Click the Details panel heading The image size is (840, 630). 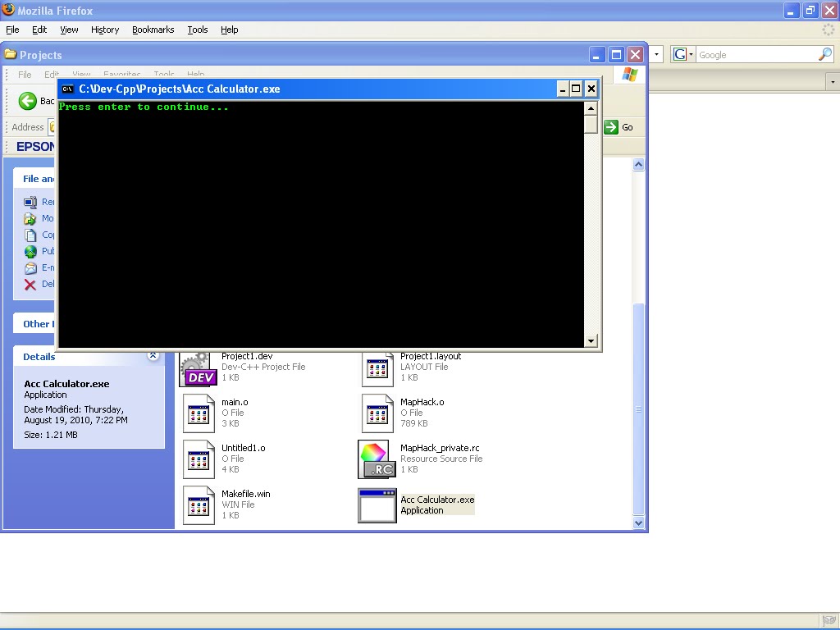pyautogui.click(x=39, y=357)
